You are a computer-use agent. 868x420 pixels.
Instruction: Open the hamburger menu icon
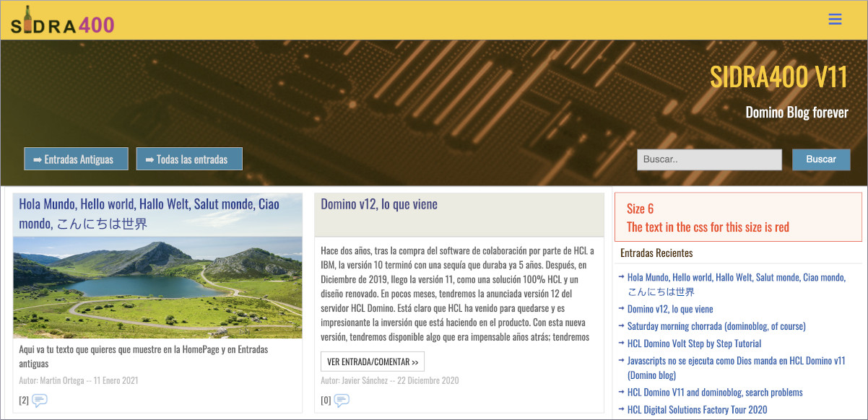[835, 19]
